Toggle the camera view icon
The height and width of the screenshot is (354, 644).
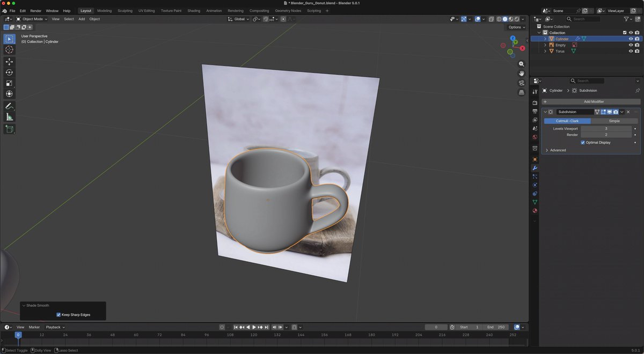click(x=521, y=83)
